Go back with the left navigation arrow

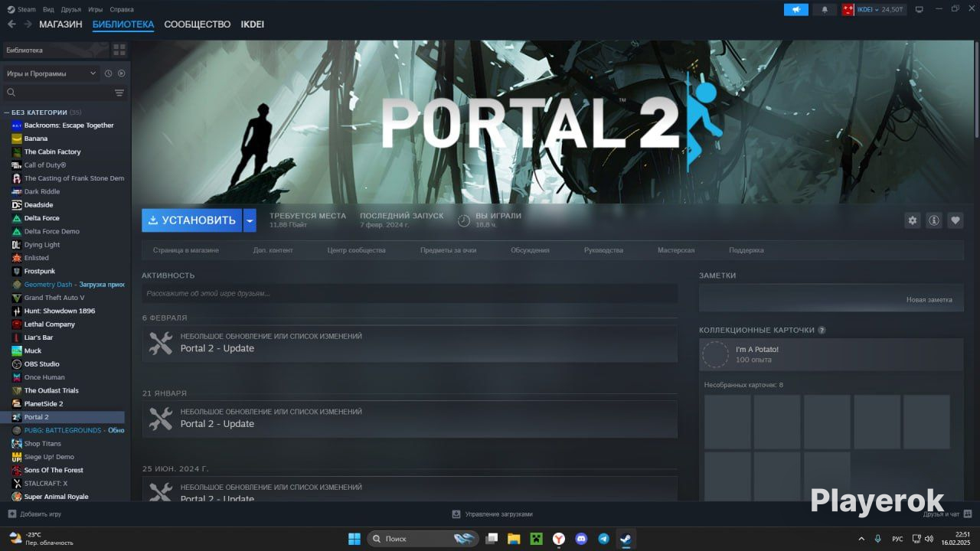pos(11,24)
